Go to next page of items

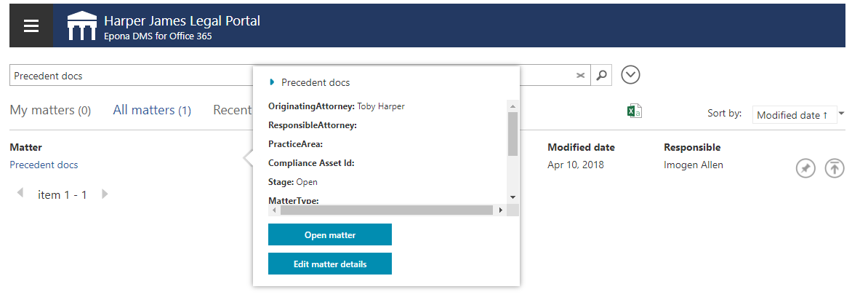105,194
